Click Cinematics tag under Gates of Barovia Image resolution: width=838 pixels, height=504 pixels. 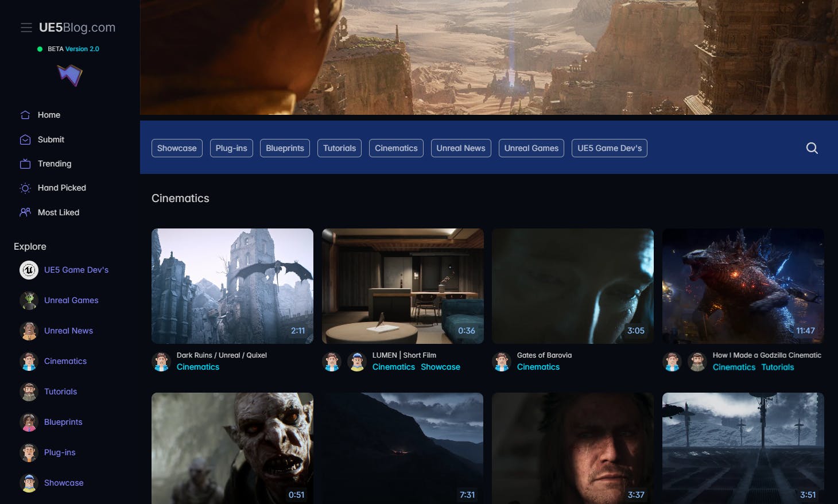(x=538, y=367)
